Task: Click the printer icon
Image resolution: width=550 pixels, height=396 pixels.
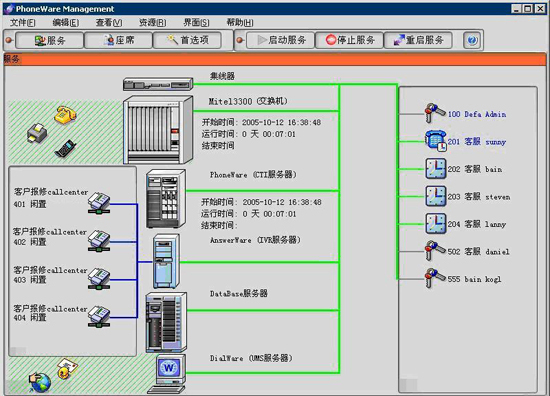Action: point(37,133)
